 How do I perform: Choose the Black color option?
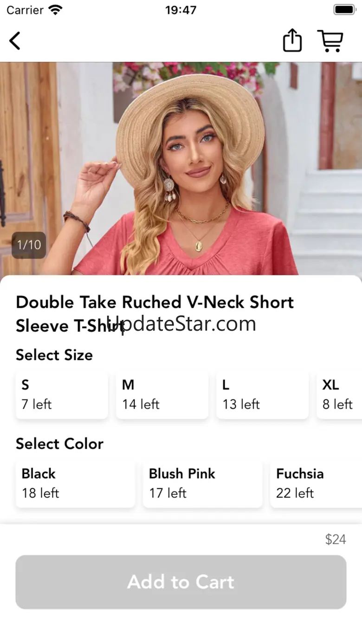(x=75, y=483)
